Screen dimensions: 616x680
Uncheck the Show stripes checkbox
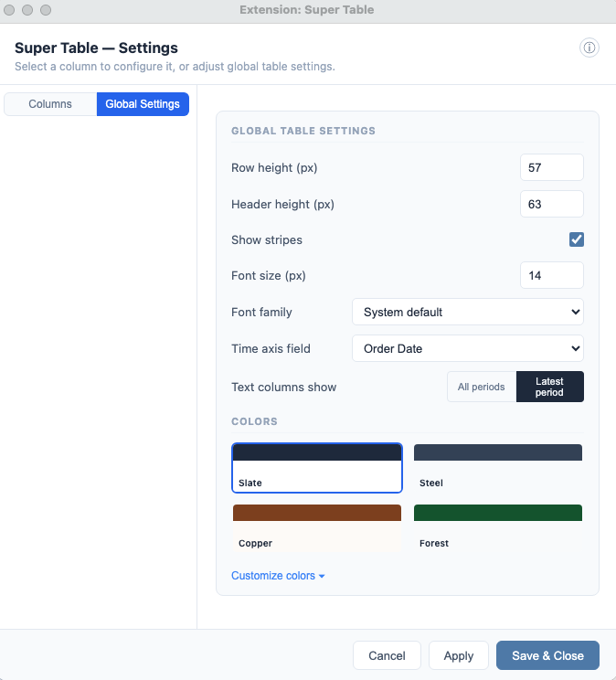tap(576, 239)
